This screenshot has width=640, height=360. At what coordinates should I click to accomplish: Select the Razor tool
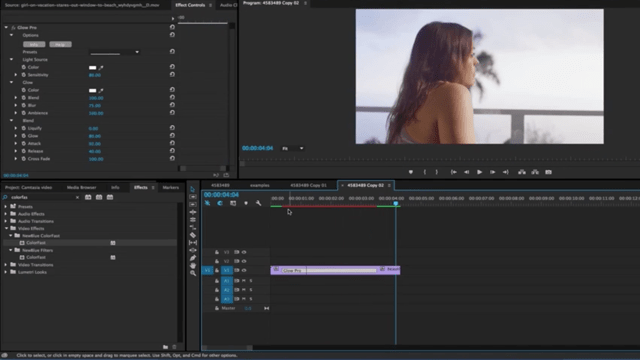tap(193, 235)
